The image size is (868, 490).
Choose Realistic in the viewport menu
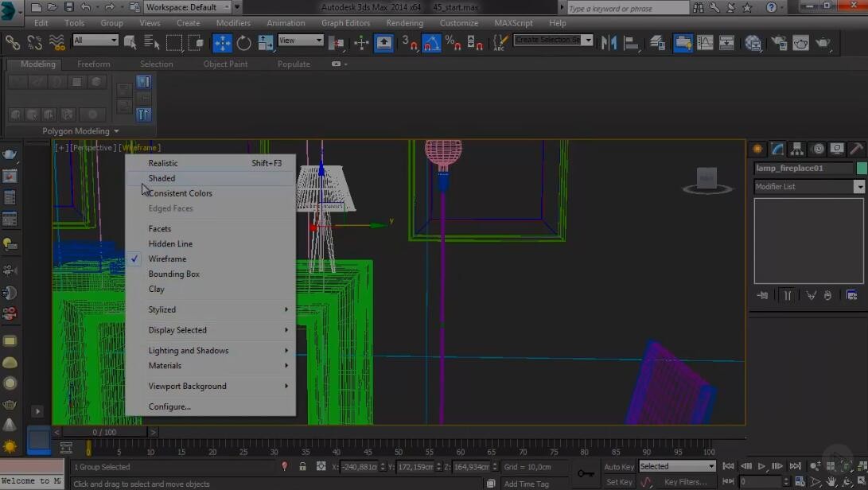(210, 163)
